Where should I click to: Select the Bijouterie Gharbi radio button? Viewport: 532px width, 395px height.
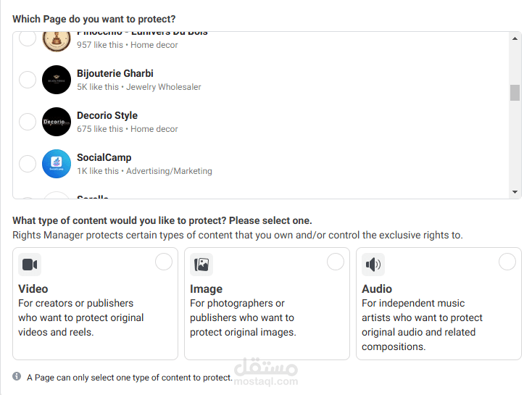pyautogui.click(x=28, y=80)
